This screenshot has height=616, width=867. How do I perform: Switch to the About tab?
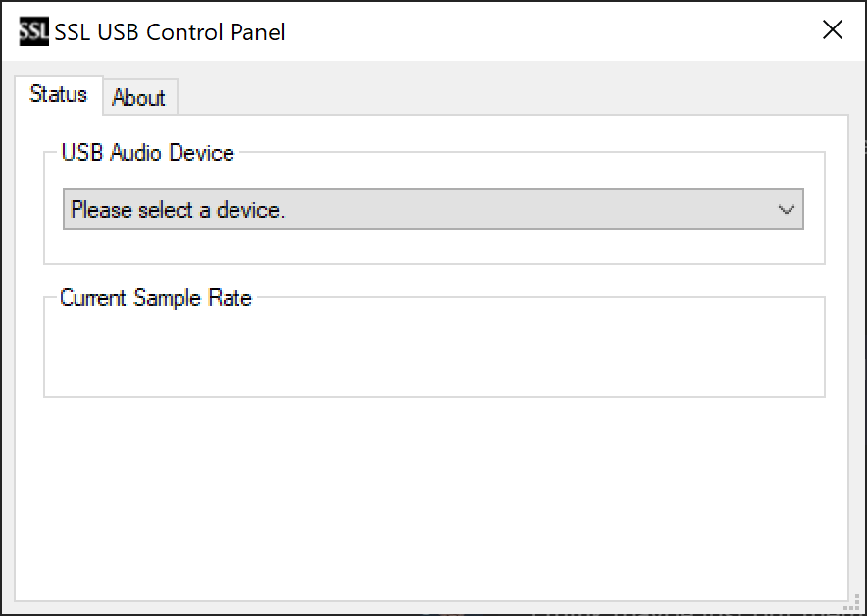140,97
